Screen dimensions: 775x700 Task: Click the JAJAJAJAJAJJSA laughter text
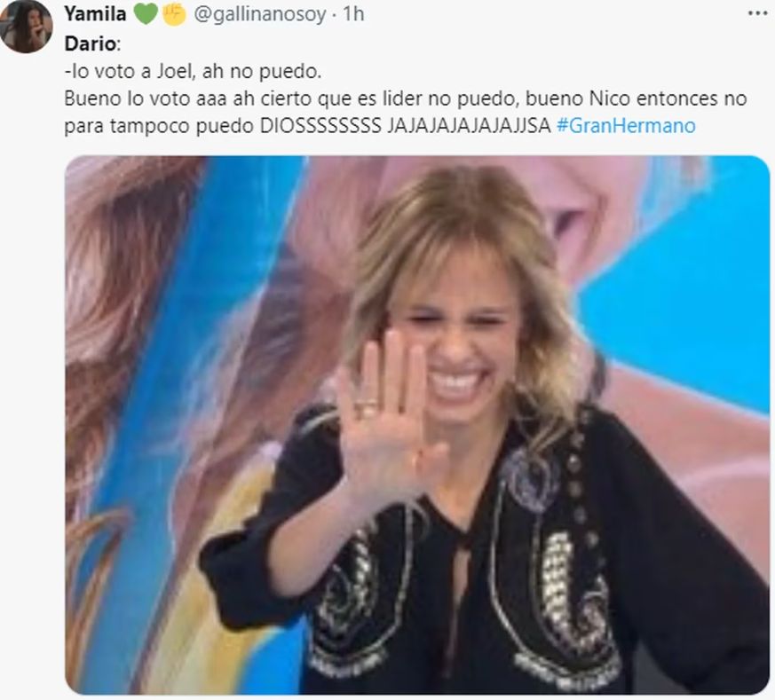469,125
